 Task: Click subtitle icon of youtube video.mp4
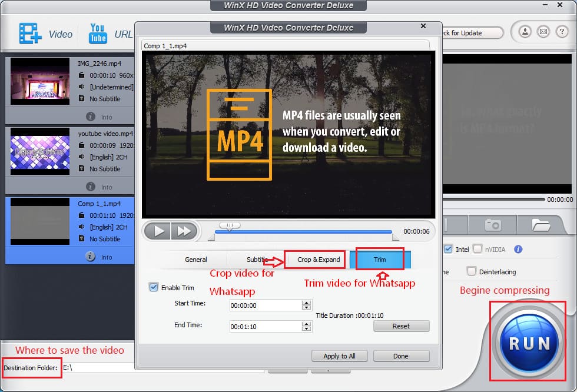(x=82, y=169)
